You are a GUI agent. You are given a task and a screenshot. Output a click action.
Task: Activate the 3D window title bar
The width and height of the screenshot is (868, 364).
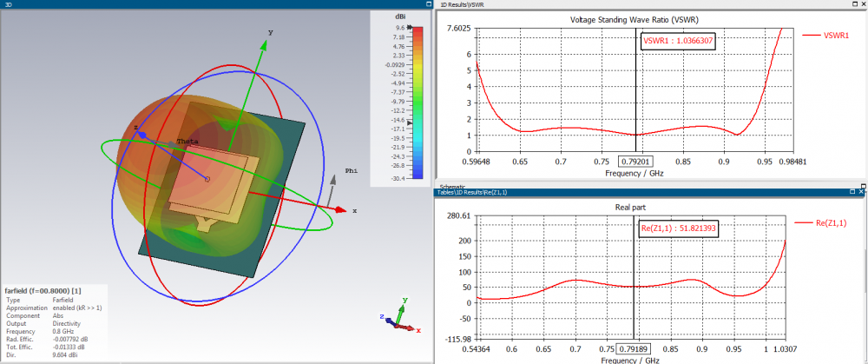click(174, 4)
